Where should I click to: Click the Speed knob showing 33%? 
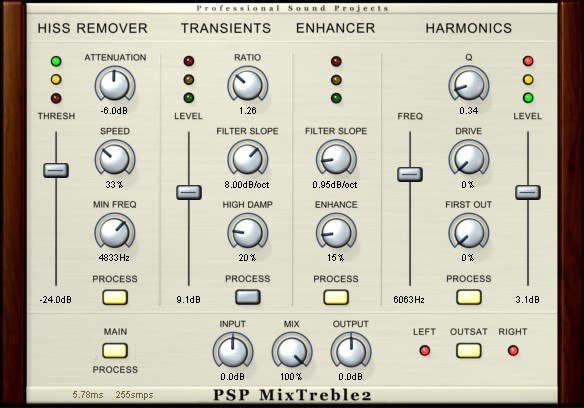click(115, 158)
